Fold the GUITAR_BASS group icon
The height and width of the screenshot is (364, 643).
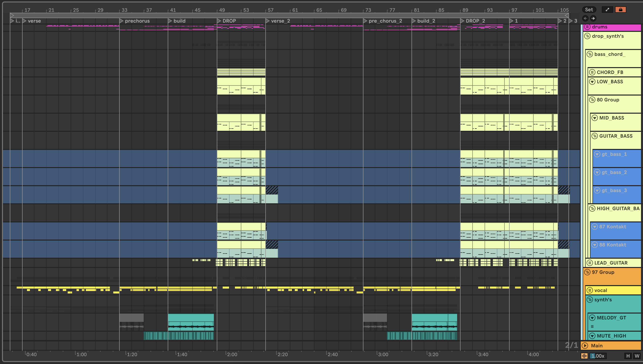(x=595, y=136)
